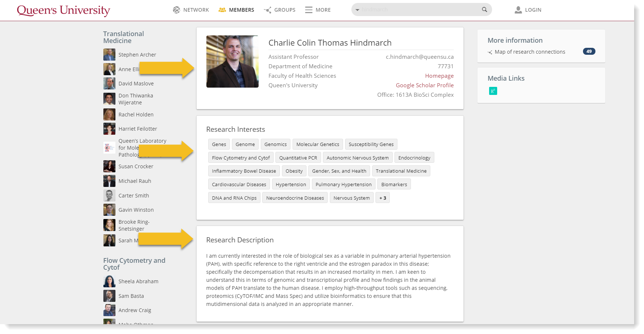Click the ResearchGate media link icon
The width and height of the screenshot is (644, 334).
pyautogui.click(x=493, y=91)
